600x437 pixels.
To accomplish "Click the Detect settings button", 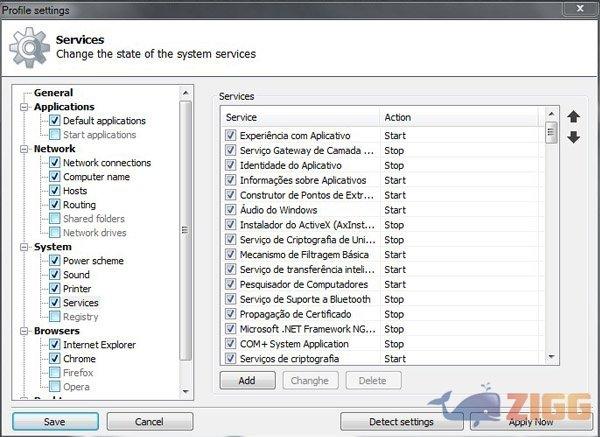I will [x=399, y=422].
